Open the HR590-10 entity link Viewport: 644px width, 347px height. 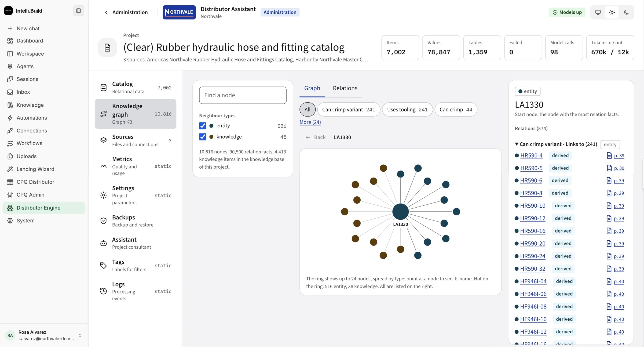coord(533,206)
